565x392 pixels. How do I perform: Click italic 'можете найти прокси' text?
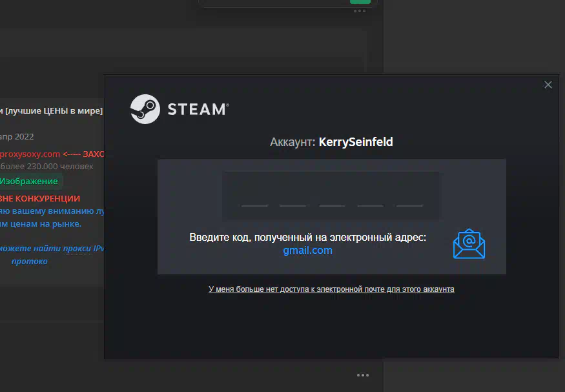[45, 248]
